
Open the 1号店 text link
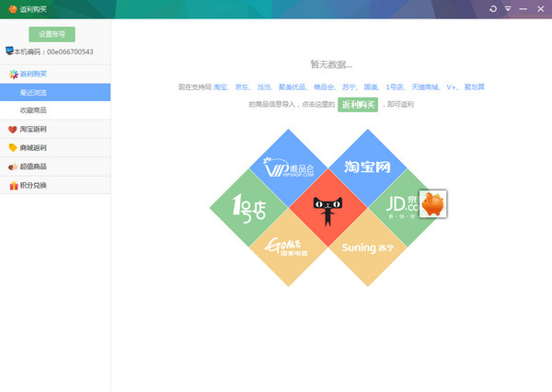tap(395, 87)
